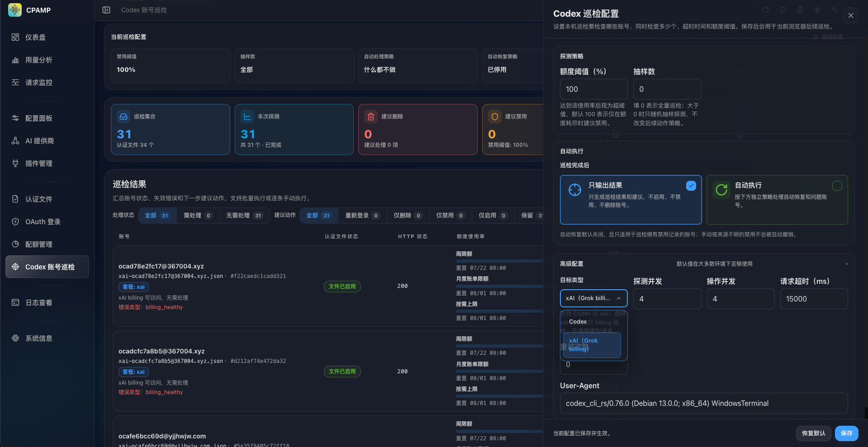Click the CPAMP logo icon
The width and height of the screenshot is (868, 447).
pyautogui.click(x=15, y=10)
